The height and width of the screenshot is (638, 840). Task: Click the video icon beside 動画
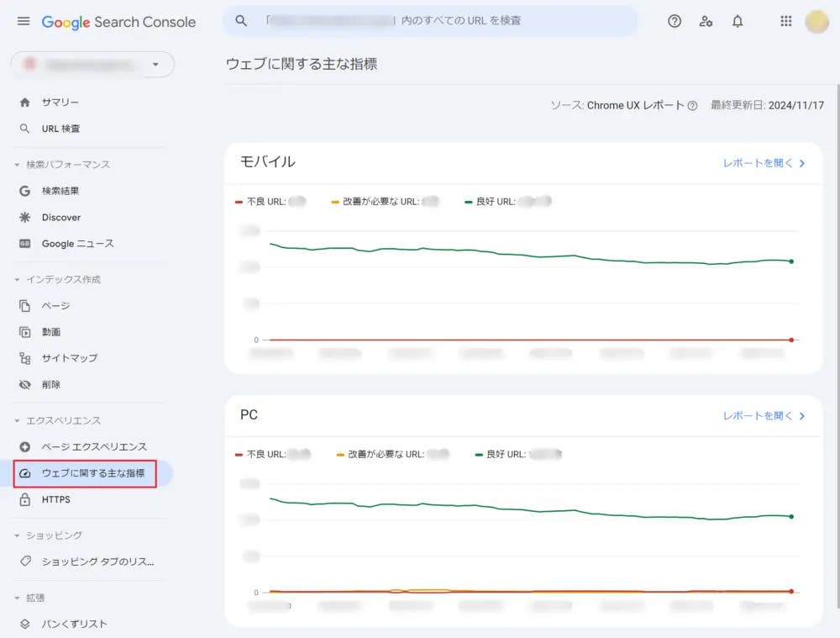point(24,332)
